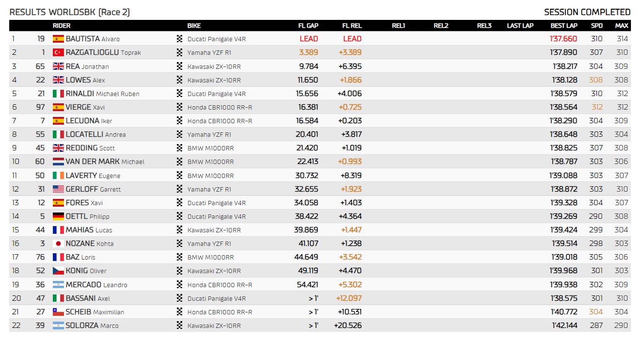Click the RIDER column header
The width and height of the screenshot is (644, 342).
tap(62, 26)
